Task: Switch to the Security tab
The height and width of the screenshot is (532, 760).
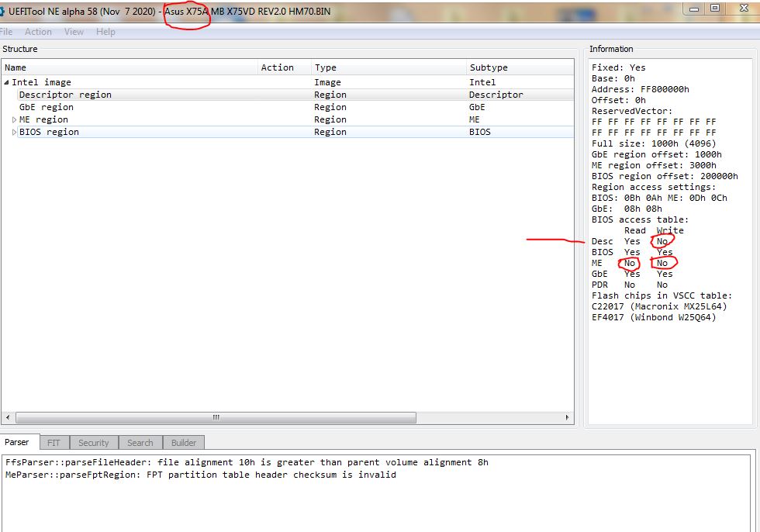Action: (94, 442)
